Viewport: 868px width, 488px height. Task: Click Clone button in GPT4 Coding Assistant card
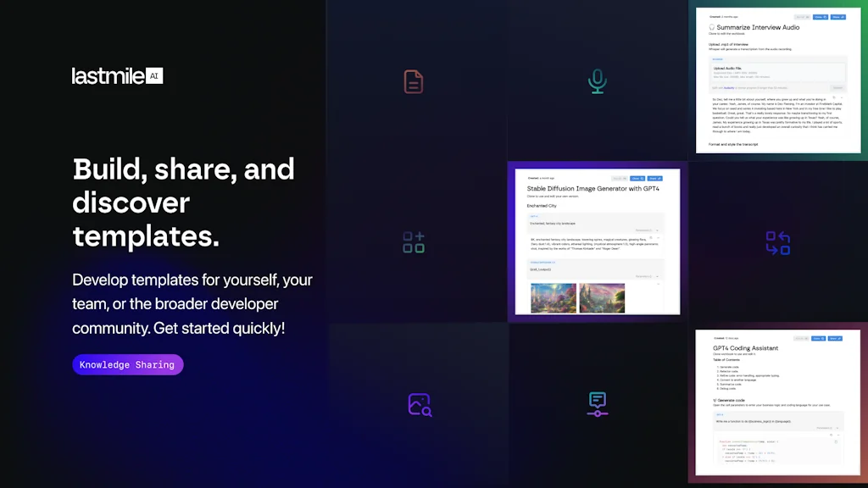pos(818,338)
